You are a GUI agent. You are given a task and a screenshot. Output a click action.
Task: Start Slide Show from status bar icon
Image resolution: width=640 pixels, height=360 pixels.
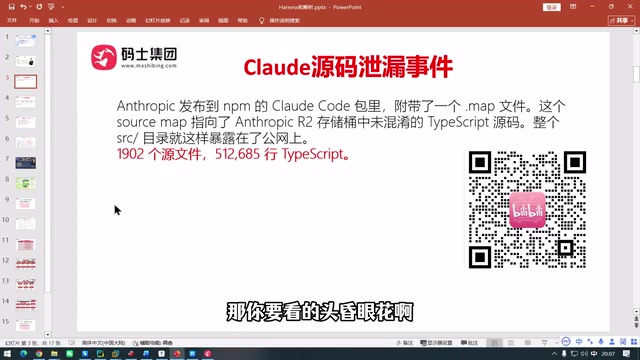(544, 343)
